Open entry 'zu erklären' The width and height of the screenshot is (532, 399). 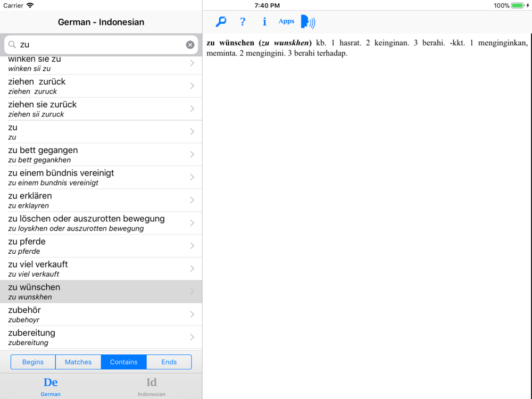click(x=101, y=200)
